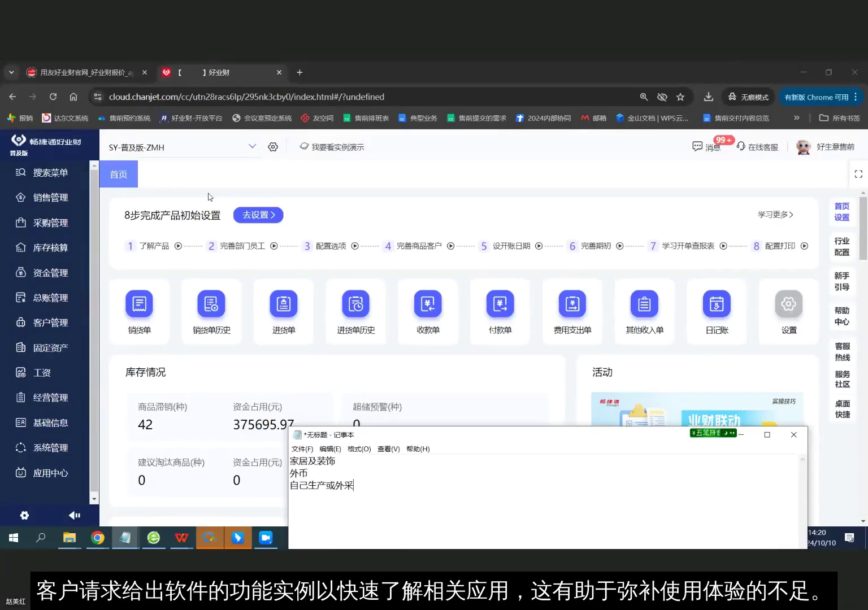The image size is (868, 610).
Task: Click in the Notepad text area
Action: click(x=543, y=502)
